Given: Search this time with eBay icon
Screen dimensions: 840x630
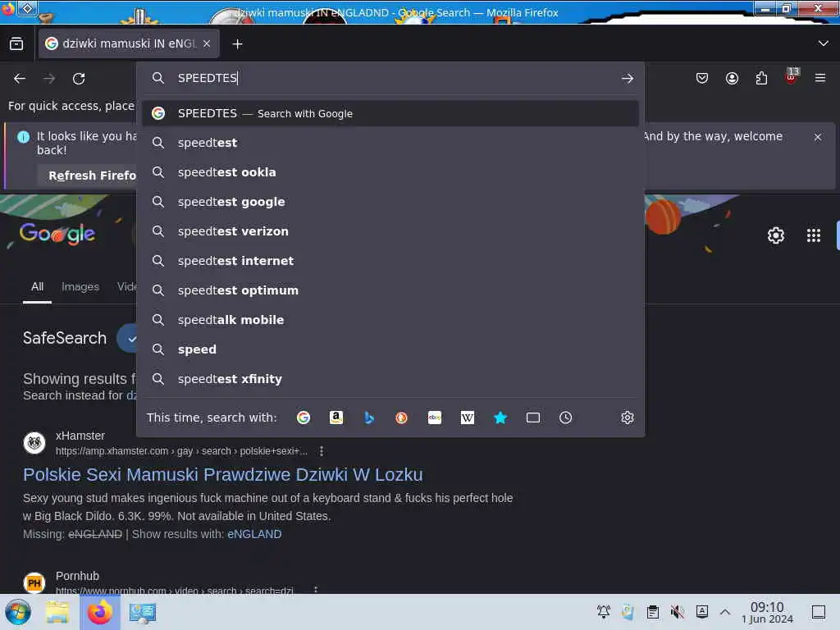Looking at the screenshot, I should tap(435, 418).
